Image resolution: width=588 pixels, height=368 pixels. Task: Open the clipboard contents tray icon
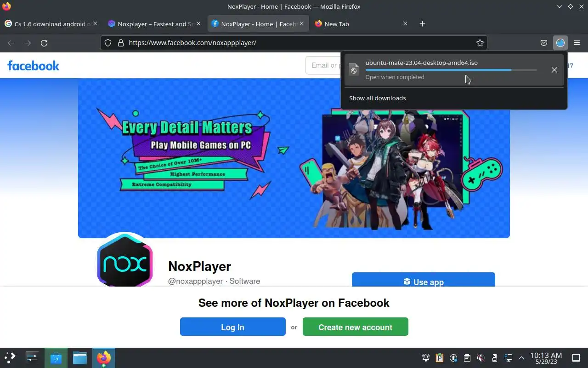pos(467,358)
